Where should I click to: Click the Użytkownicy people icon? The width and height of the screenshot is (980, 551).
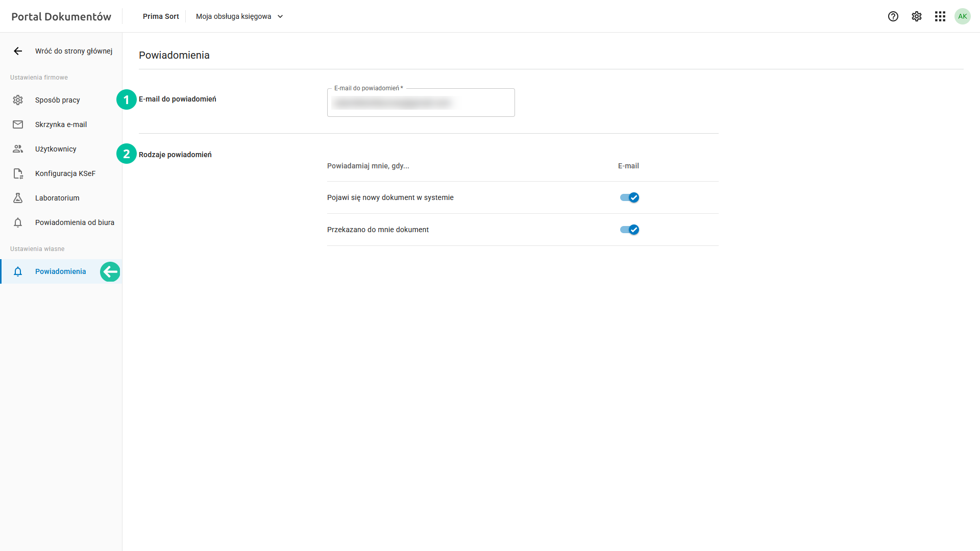(18, 149)
